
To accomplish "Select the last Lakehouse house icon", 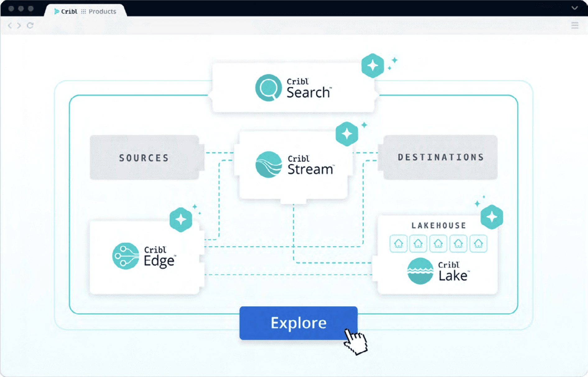I will [478, 243].
